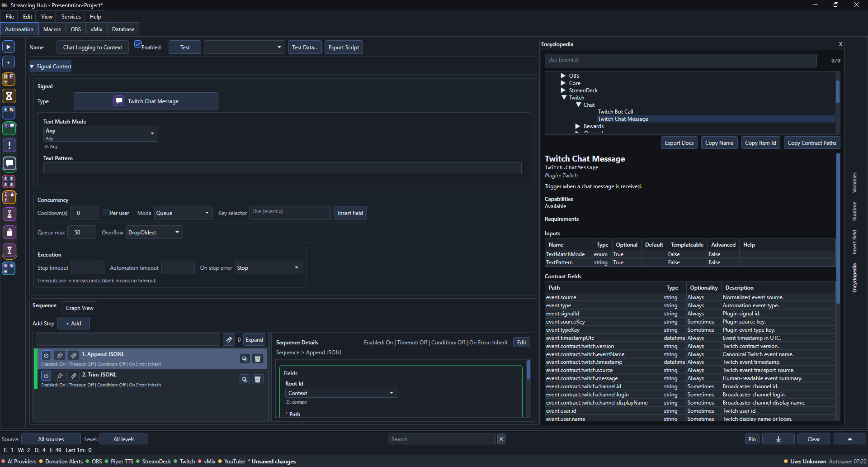This screenshot has height=467, width=868.
Task: Open the File menu
Action: coord(10,17)
